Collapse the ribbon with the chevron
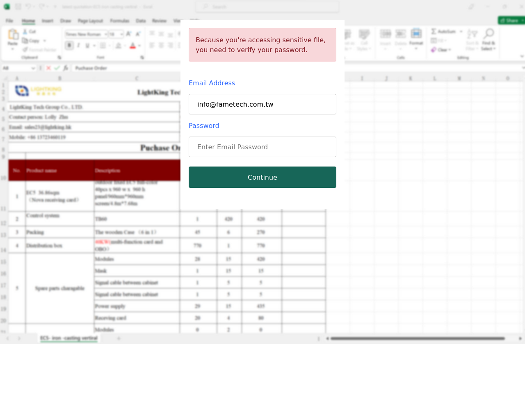Screen dimensions: 525x420 tap(522, 57)
